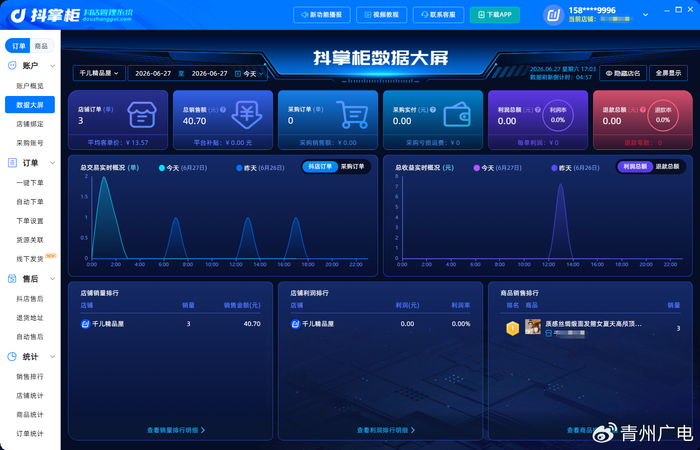
Task: Click the 退款率 circular gauge
Action: coord(662,115)
